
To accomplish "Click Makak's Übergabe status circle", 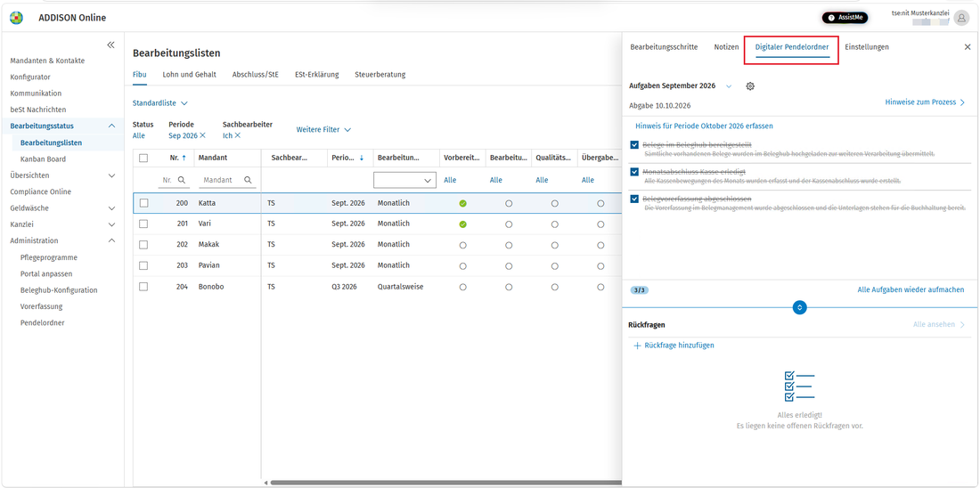I will 600,245.
